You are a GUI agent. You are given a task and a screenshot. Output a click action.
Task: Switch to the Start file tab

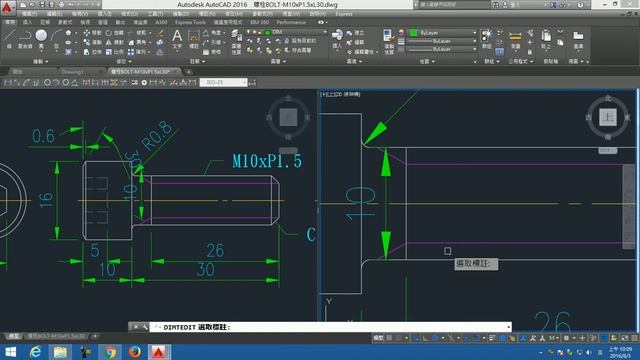(17, 72)
